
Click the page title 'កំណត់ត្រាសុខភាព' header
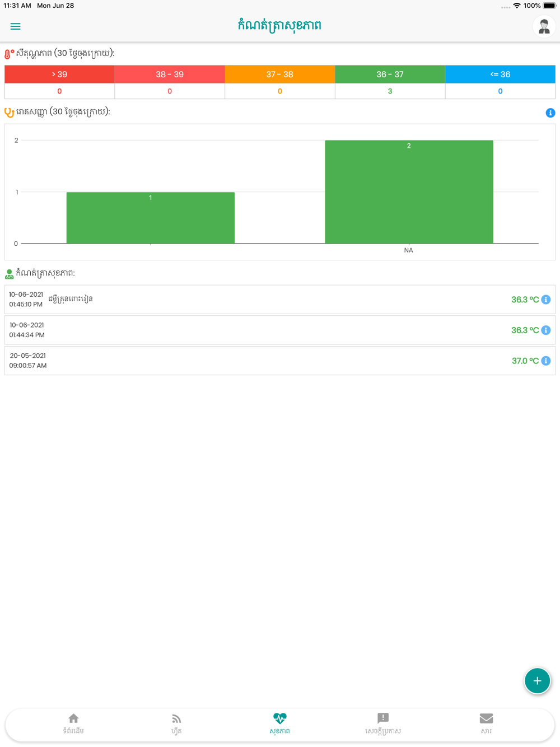pos(279,26)
